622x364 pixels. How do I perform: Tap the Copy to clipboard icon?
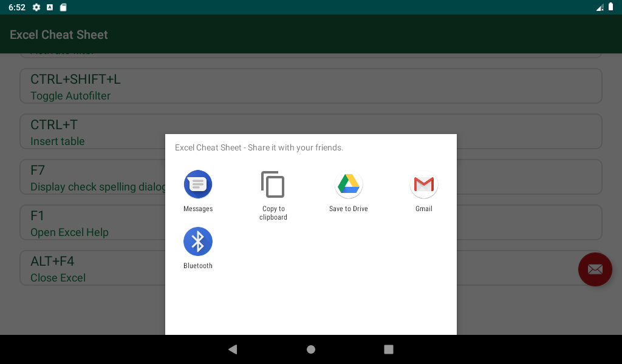pos(273,184)
